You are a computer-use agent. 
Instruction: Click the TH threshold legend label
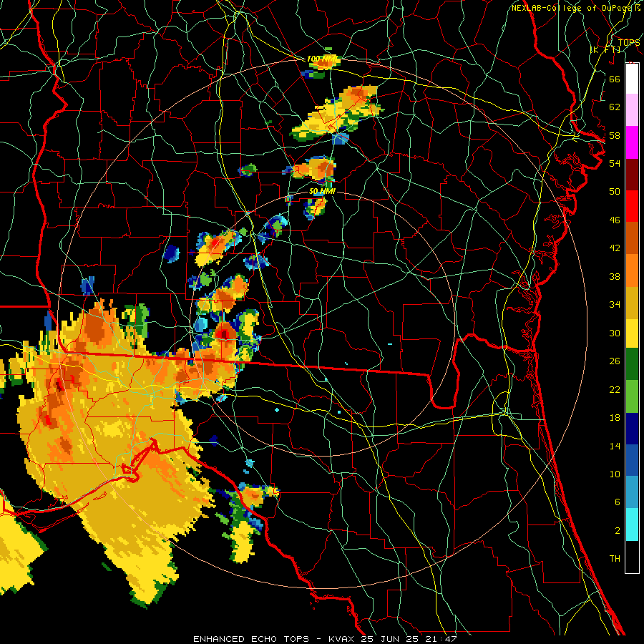(x=615, y=559)
